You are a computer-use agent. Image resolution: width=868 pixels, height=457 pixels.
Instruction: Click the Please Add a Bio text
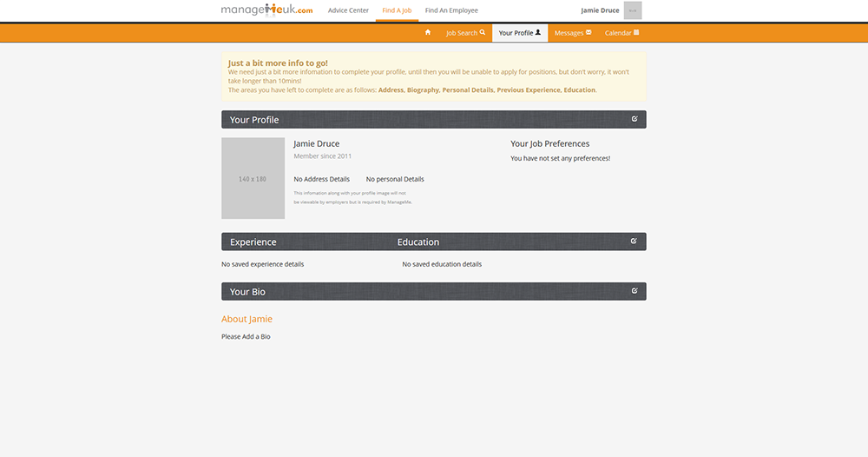point(246,336)
